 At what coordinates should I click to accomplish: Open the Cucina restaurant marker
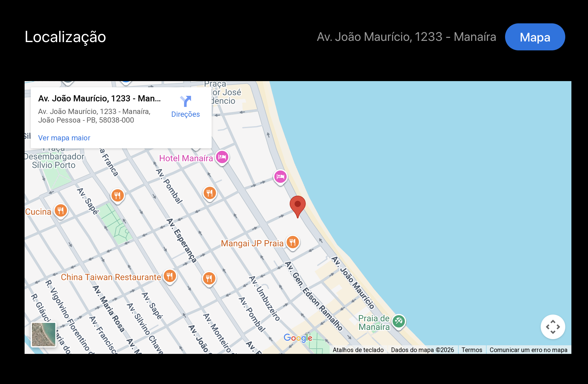61,211
